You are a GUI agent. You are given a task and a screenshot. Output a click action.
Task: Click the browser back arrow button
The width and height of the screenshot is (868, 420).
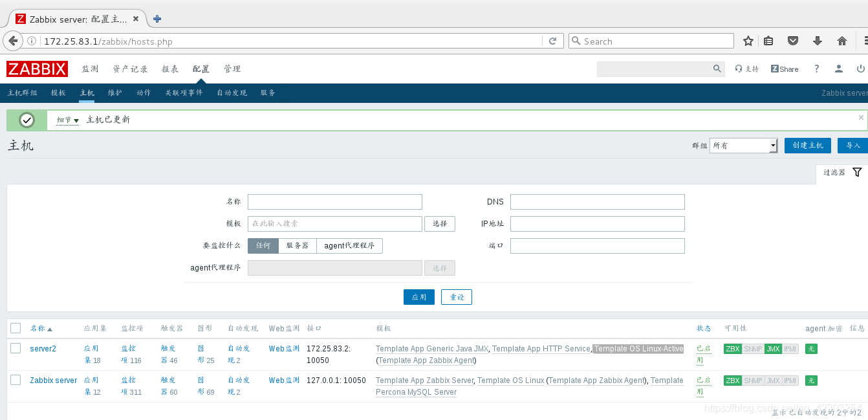[12, 41]
